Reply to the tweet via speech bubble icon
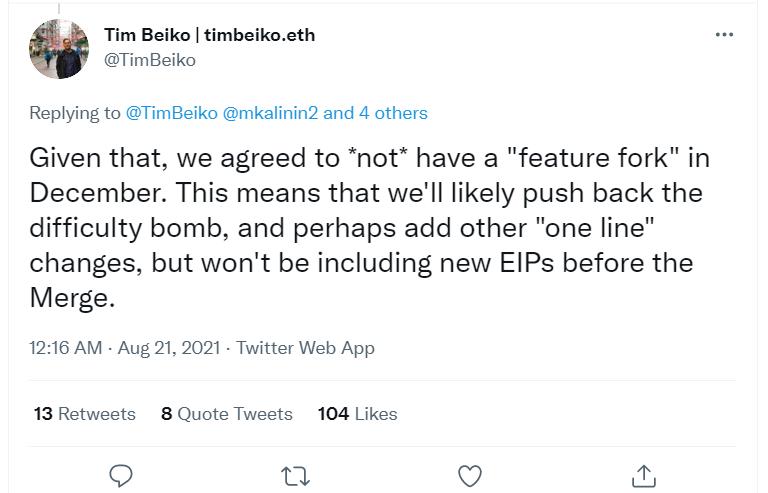The height and width of the screenshot is (493, 768). (121, 476)
